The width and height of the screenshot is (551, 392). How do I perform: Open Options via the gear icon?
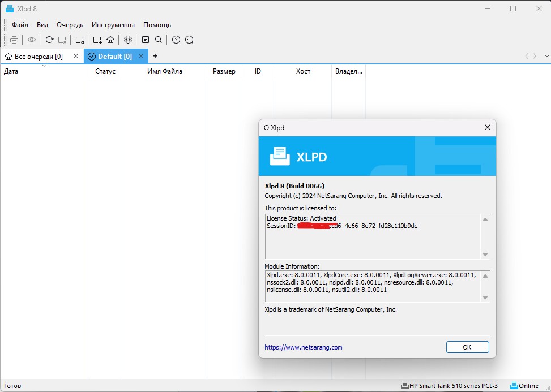(x=128, y=40)
